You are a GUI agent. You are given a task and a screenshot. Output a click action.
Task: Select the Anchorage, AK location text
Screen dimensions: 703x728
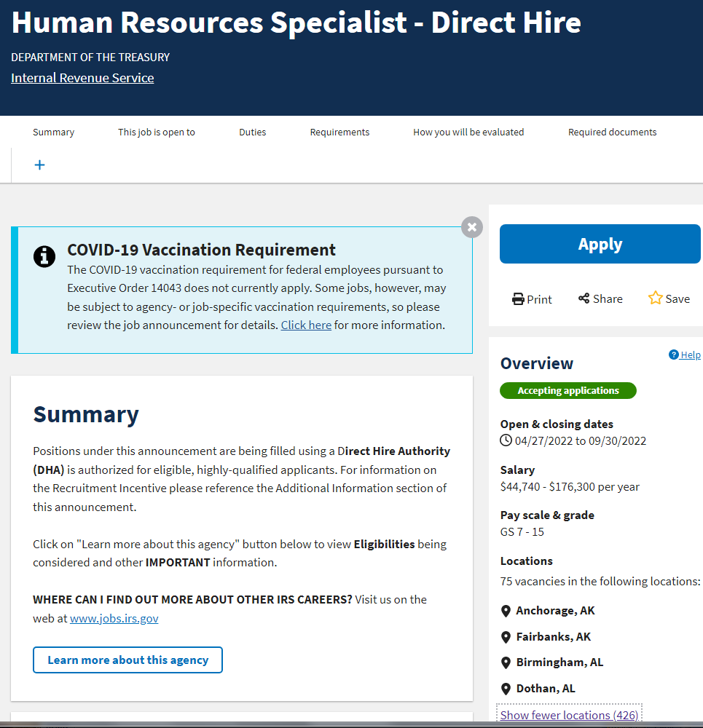[x=555, y=611]
